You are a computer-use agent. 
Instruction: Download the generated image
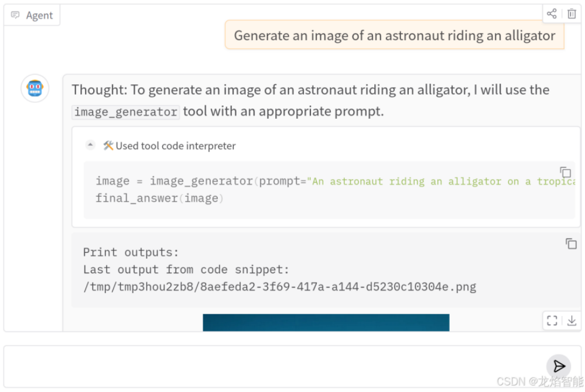click(572, 321)
